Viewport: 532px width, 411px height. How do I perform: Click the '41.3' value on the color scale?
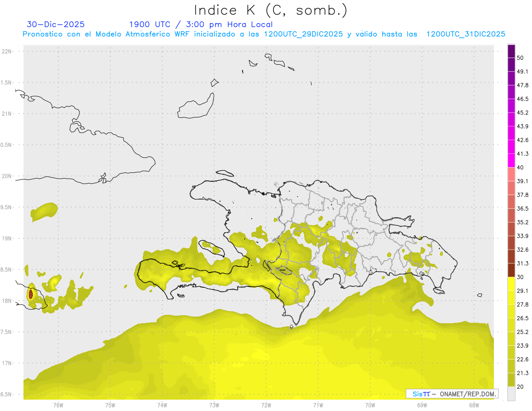click(523, 154)
